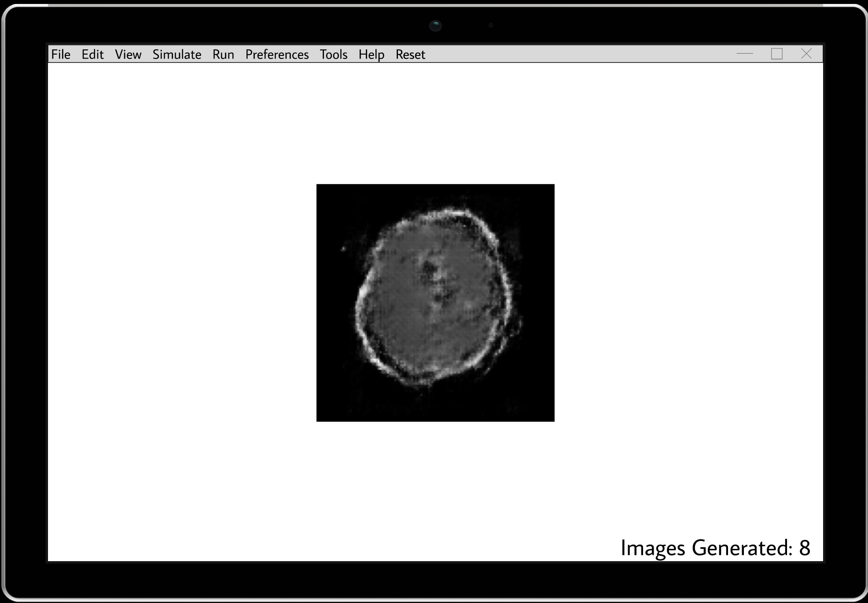Tap the tablet front camera lens
The height and width of the screenshot is (603, 868).
point(435,26)
